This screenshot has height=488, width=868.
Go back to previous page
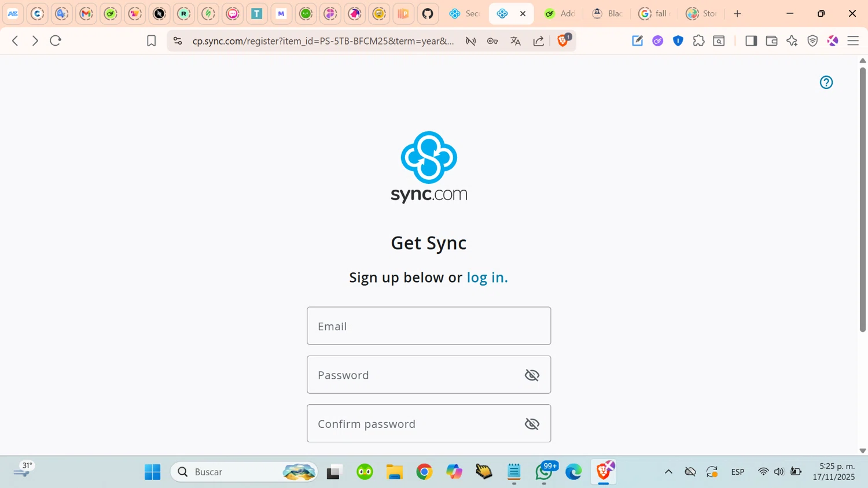tap(16, 40)
